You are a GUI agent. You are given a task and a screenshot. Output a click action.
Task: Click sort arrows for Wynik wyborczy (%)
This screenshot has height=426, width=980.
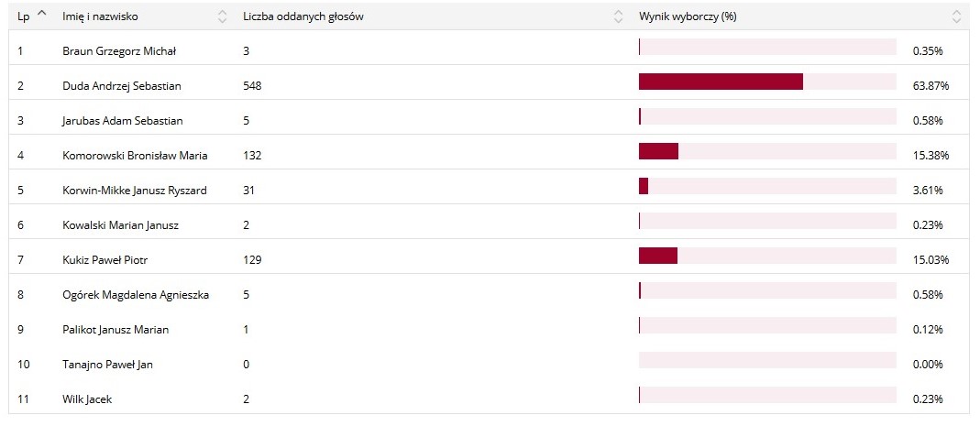tap(957, 16)
